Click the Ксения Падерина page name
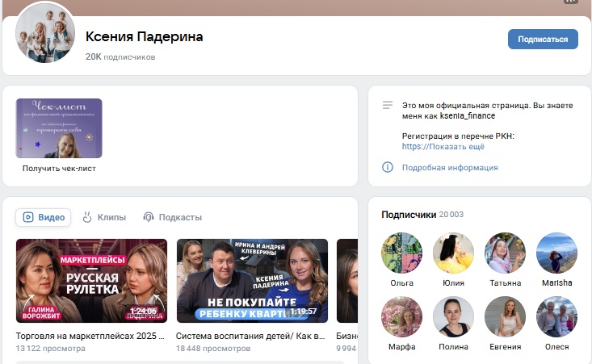 coord(145,36)
